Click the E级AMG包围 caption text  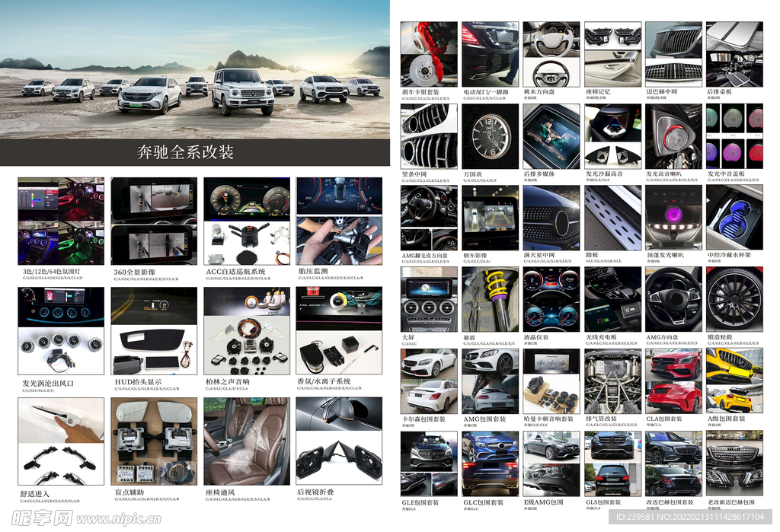544,502
